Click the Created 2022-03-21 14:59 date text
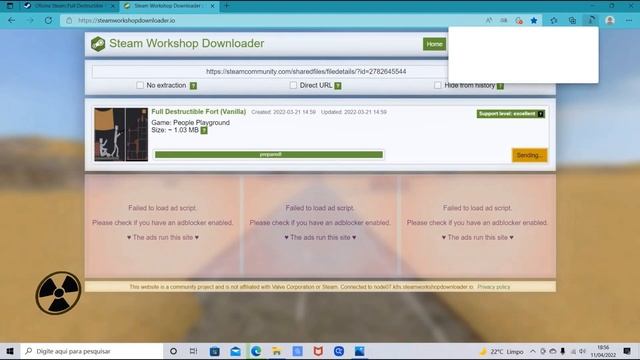 283,112
